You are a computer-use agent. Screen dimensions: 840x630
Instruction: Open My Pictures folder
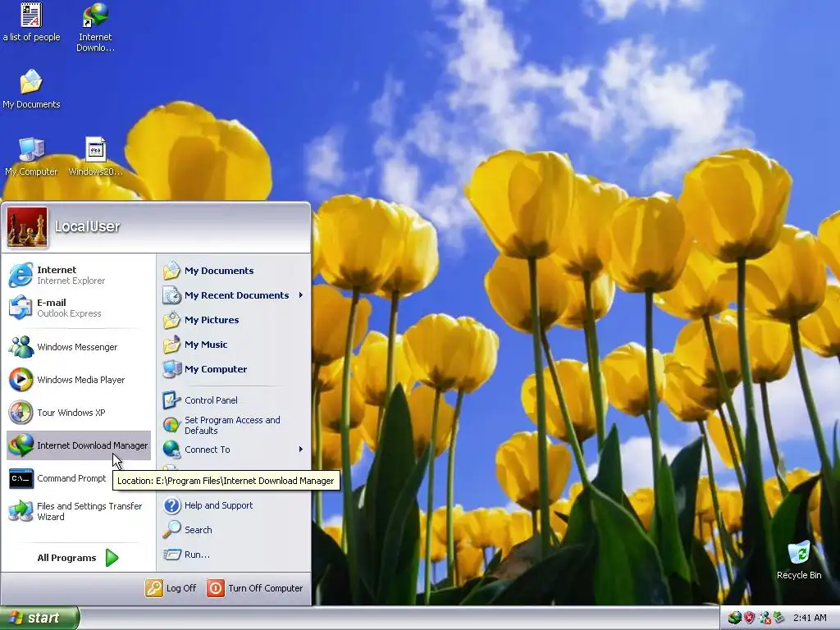234,320
